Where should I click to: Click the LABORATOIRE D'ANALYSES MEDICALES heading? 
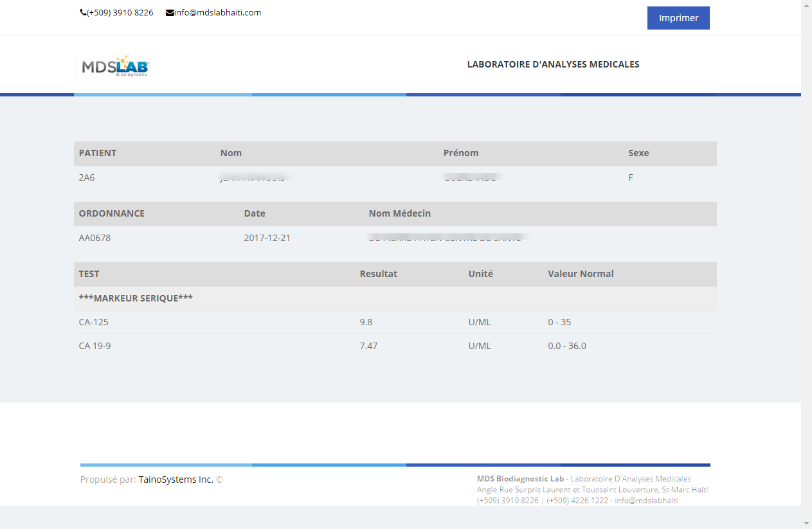(553, 64)
